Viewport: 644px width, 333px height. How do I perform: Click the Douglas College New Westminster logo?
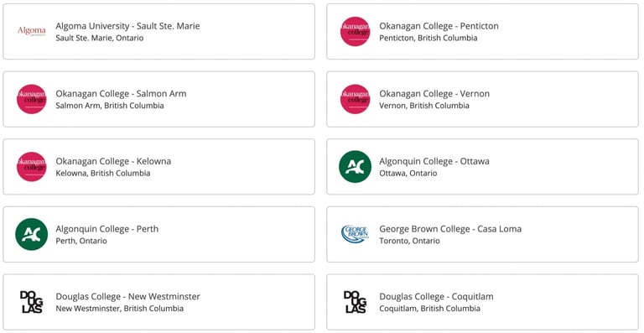[32, 302]
